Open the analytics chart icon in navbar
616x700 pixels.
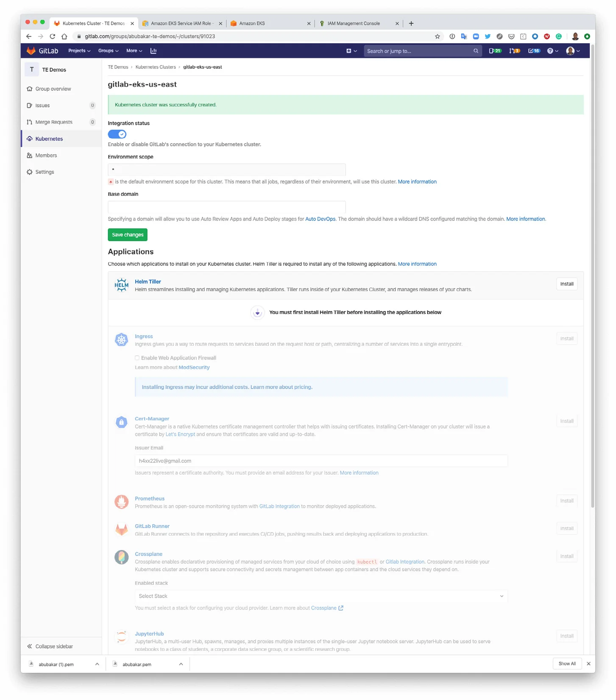point(153,51)
